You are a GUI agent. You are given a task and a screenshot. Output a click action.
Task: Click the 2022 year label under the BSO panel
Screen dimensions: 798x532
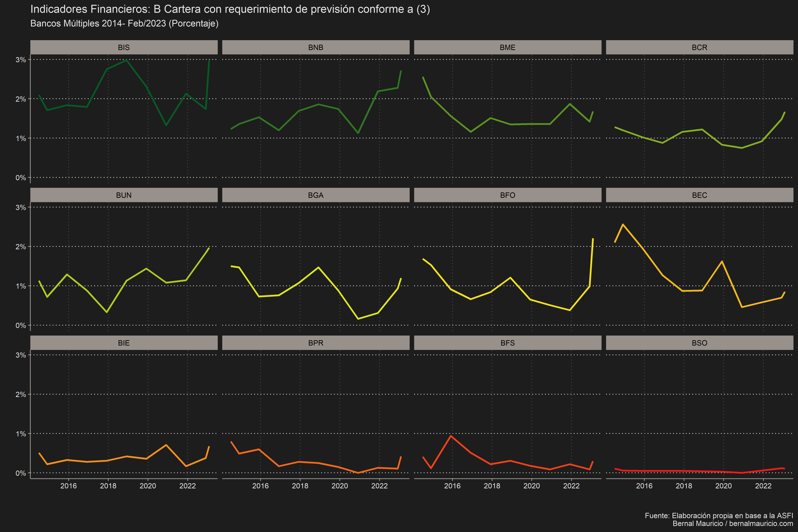[x=763, y=486]
